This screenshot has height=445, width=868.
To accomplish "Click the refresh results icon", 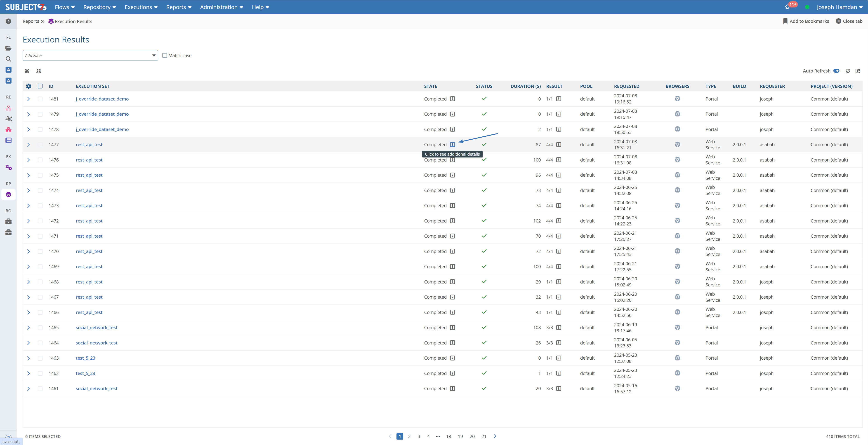I will coord(848,71).
